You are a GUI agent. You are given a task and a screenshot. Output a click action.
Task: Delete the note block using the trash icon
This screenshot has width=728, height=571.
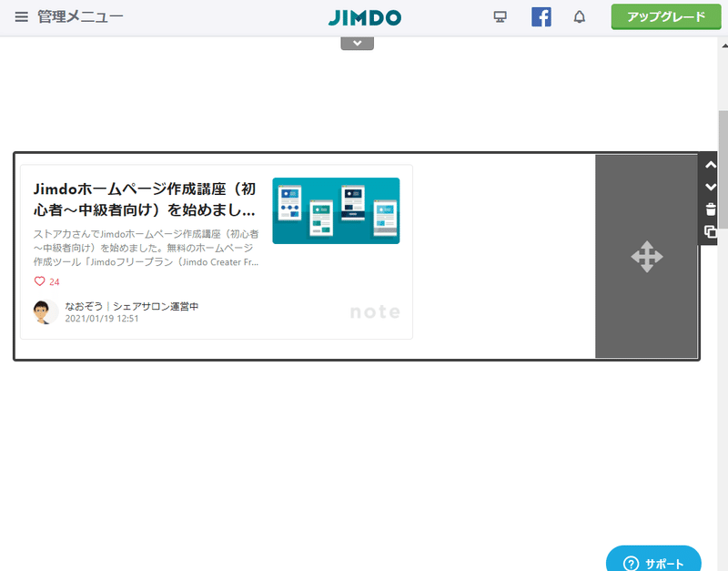[711, 209]
